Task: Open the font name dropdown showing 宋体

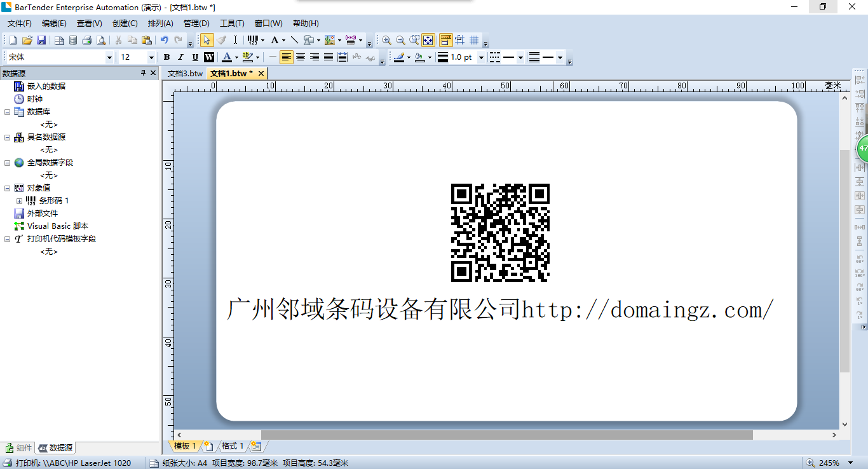Action: point(109,57)
